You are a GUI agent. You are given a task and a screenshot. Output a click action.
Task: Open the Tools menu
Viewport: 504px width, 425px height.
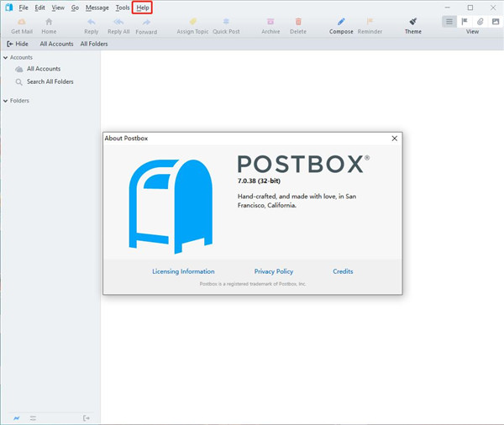point(123,8)
